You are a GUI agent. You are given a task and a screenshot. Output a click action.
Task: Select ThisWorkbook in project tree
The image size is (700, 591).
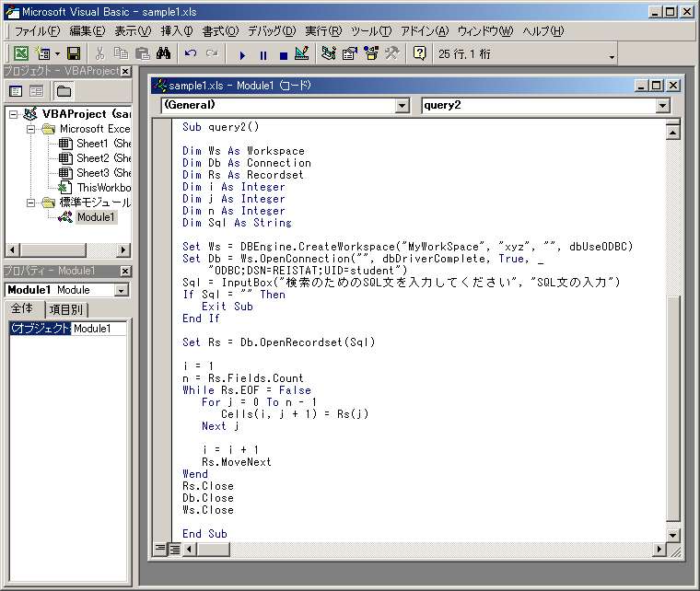[95, 188]
